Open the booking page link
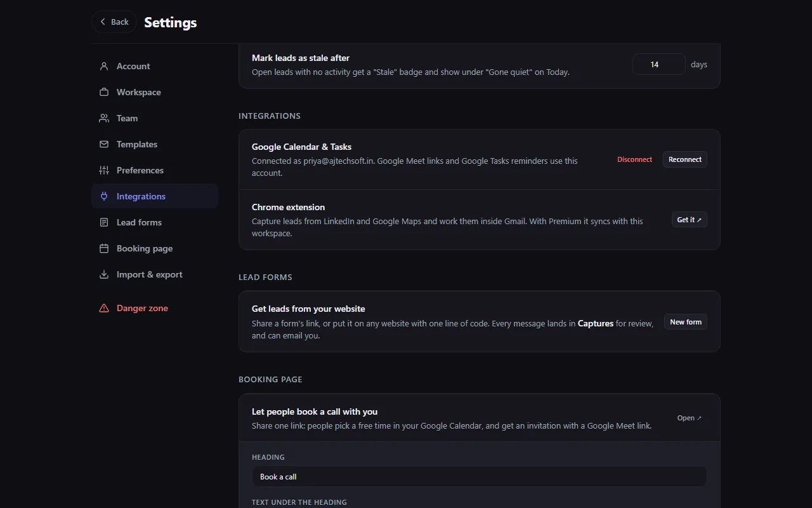The width and height of the screenshot is (812, 508). click(690, 418)
